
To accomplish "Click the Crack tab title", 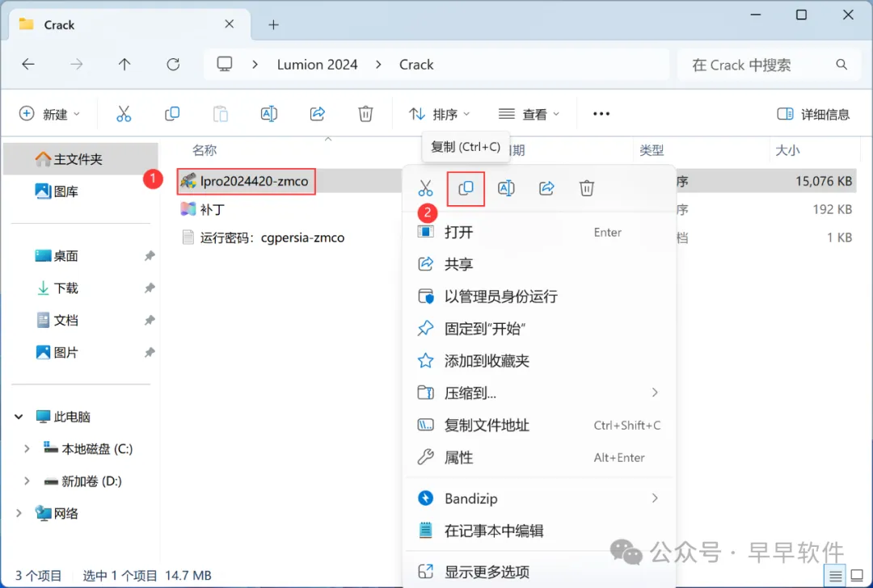I will tap(59, 24).
